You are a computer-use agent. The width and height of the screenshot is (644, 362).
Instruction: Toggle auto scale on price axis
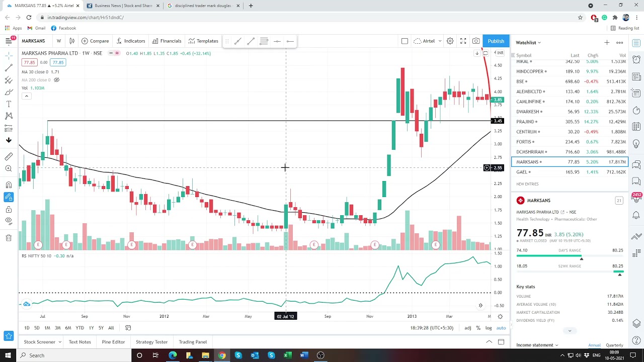click(x=501, y=328)
